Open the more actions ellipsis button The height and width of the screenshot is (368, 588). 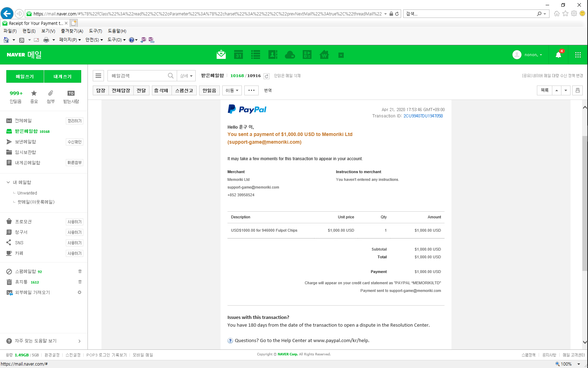tap(251, 90)
